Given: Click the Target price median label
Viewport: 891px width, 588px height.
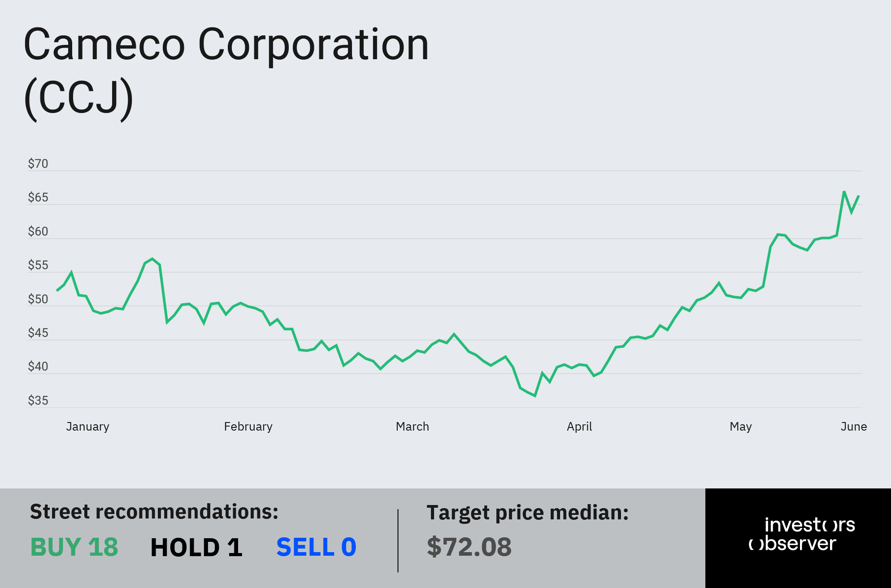Looking at the screenshot, I should (x=527, y=513).
